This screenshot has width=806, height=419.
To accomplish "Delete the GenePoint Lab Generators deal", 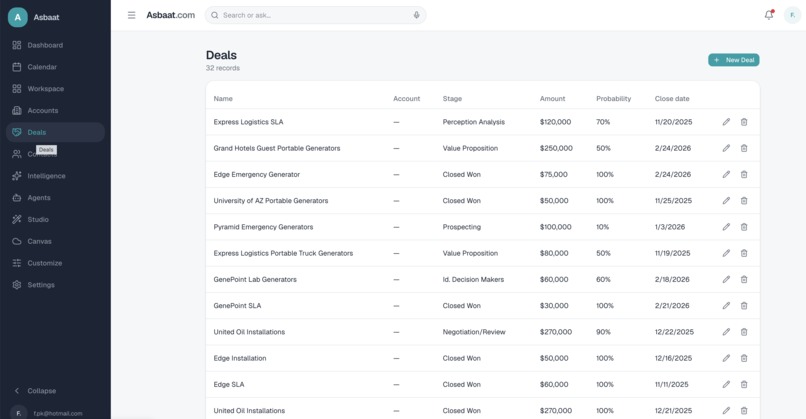I will pos(744,279).
